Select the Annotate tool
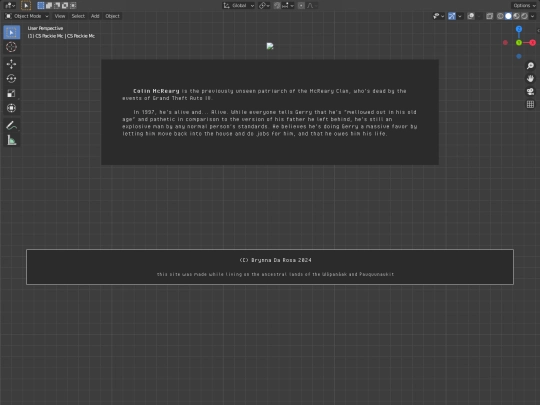The width and height of the screenshot is (540, 405). [x=11, y=125]
